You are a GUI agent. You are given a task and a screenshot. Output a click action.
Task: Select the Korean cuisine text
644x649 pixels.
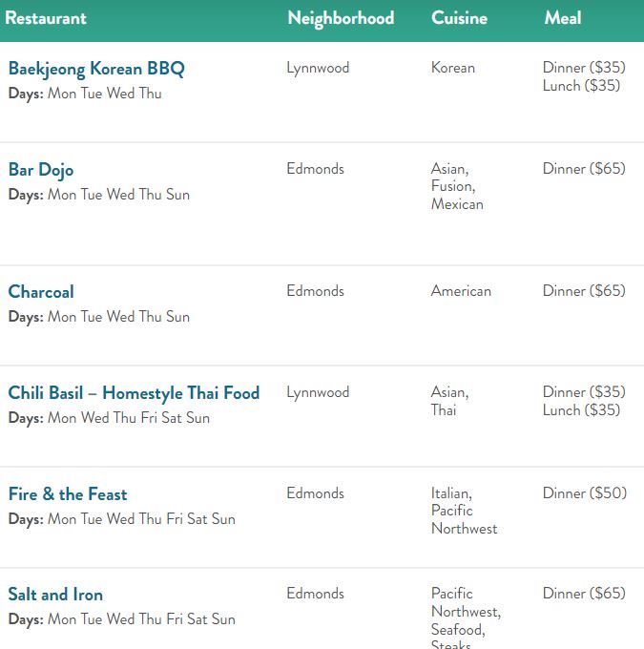[453, 68]
